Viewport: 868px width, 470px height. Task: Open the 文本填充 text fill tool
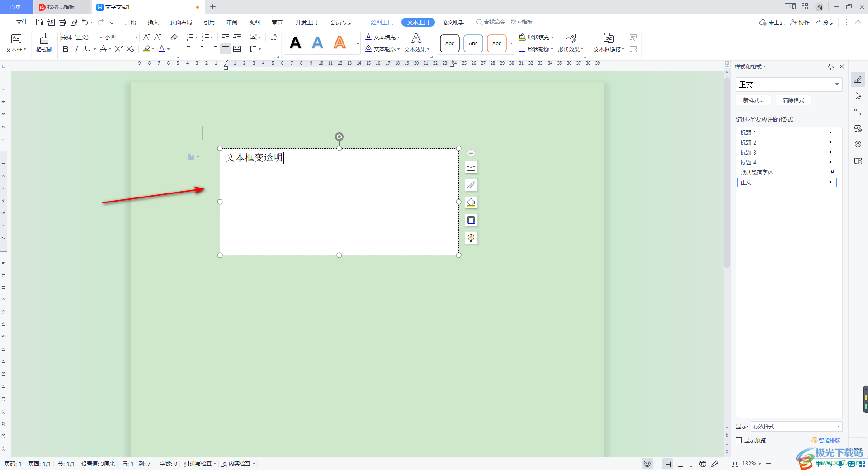pyautogui.click(x=383, y=37)
